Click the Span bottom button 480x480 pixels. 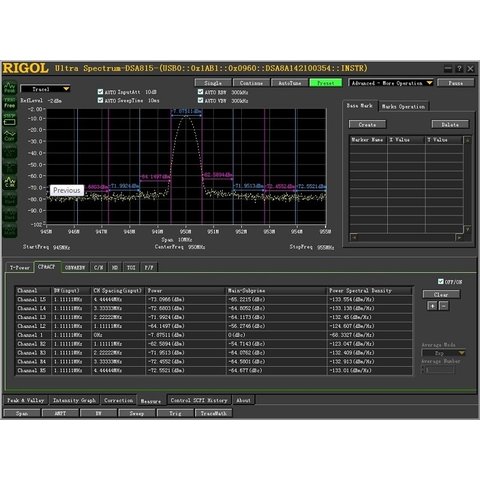[22, 413]
